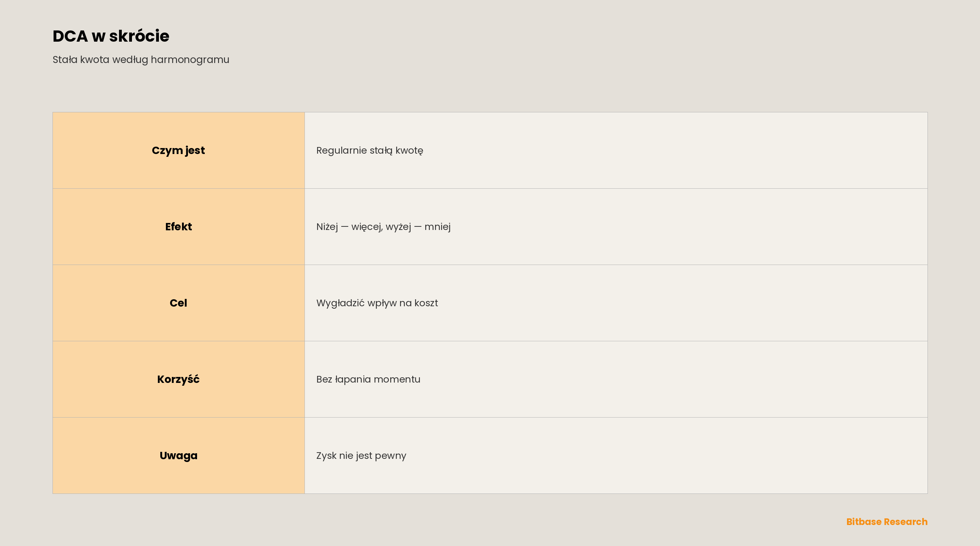
Task: Select the Efekt row label
Action: pos(178,227)
